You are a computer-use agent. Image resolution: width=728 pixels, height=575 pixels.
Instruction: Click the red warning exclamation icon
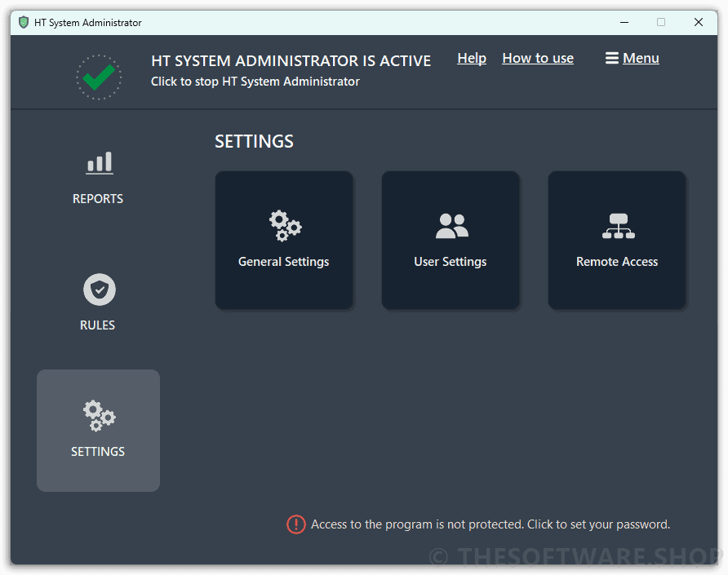point(295,524)
